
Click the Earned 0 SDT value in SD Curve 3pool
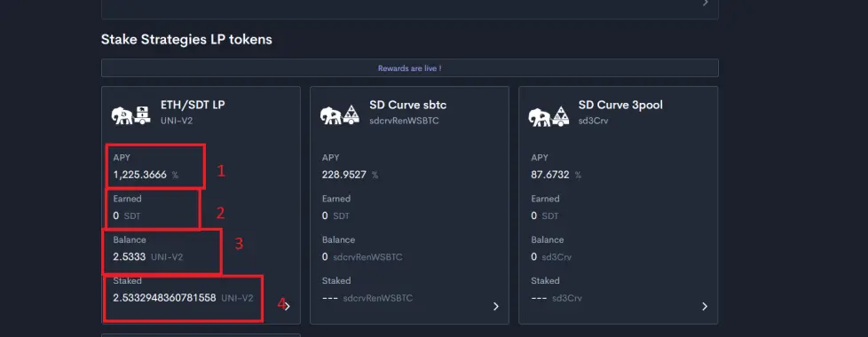(x=545, y=216)
